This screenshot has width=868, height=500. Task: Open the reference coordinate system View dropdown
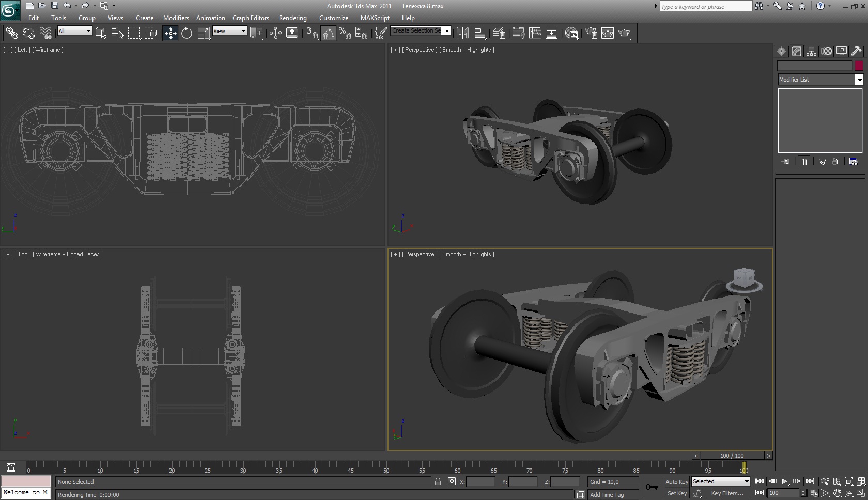(229, 31)
